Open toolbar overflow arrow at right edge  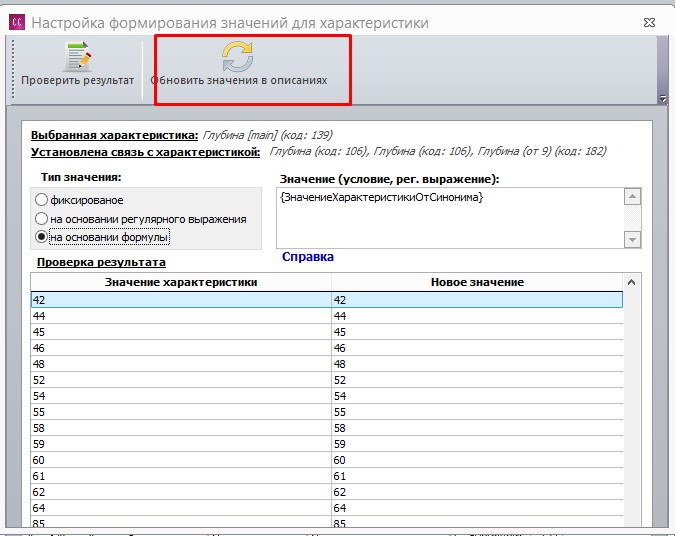click(663, 99)
